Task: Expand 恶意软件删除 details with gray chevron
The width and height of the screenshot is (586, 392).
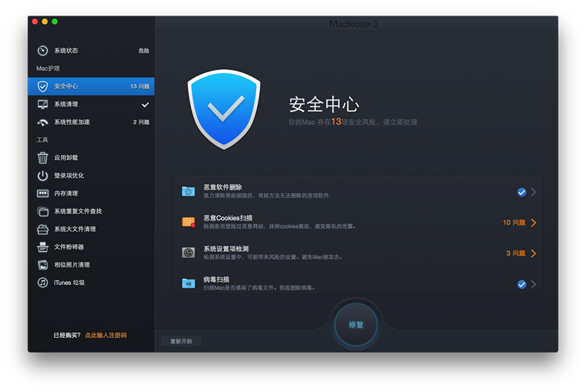Action: [534, 192]
